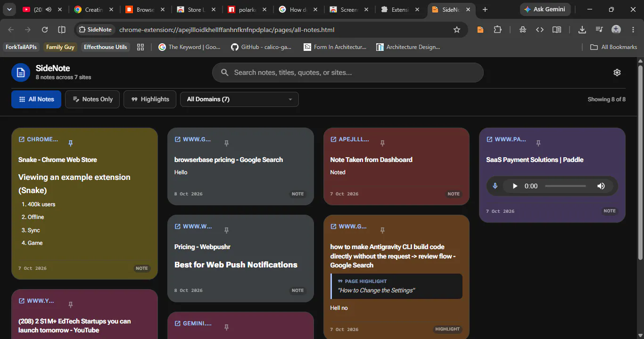644x339 pixels.
Task: Pin the Snake - Chrome Web Store note
Action: (71, 143)
